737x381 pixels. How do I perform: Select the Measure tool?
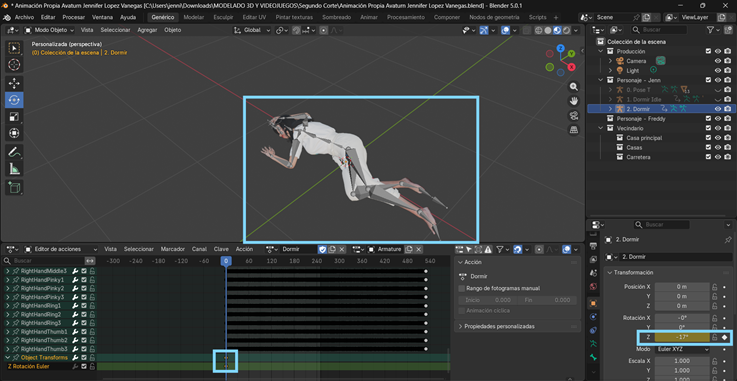click(x=14, y=169)
